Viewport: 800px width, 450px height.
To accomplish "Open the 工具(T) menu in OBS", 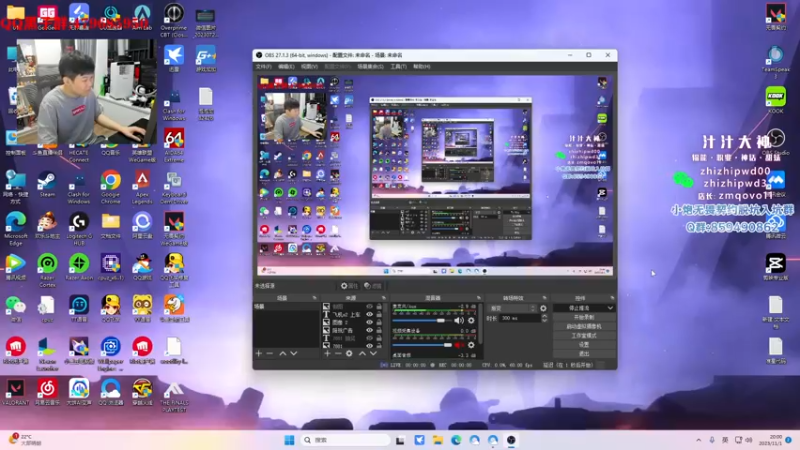I will pos(398,67).
